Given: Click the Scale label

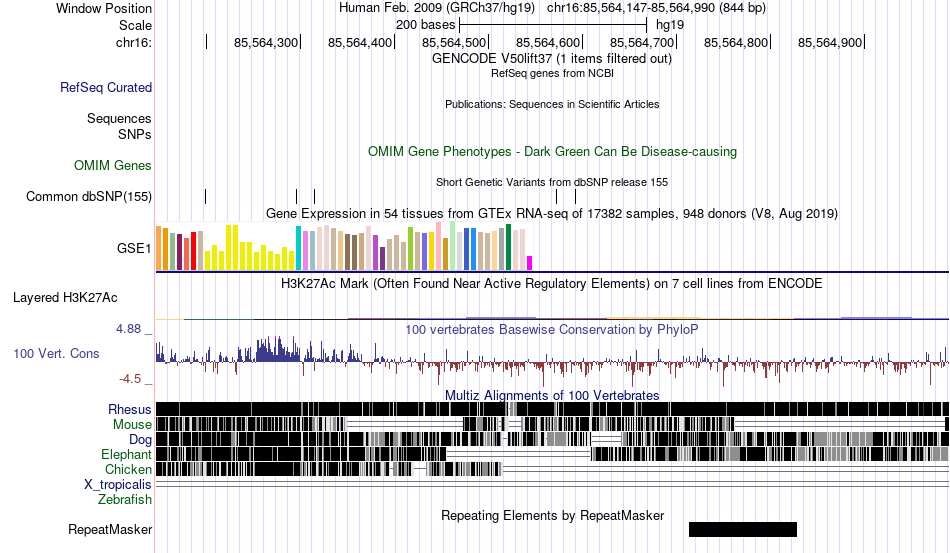Looking at the screenshot, I should (135, 25).
